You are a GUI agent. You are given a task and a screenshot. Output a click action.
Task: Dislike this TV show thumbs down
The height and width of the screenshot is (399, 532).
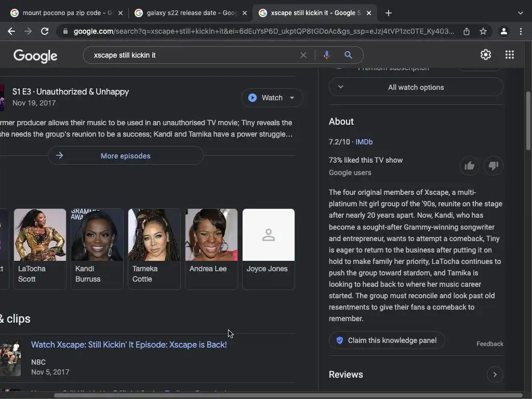coord(494,166)
